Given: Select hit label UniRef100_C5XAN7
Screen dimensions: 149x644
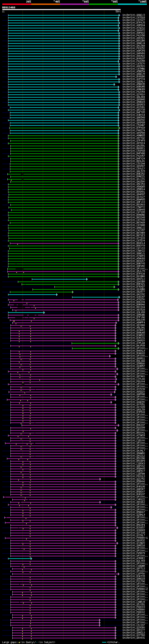Looking at the screenshot, I should click(133, 125).
